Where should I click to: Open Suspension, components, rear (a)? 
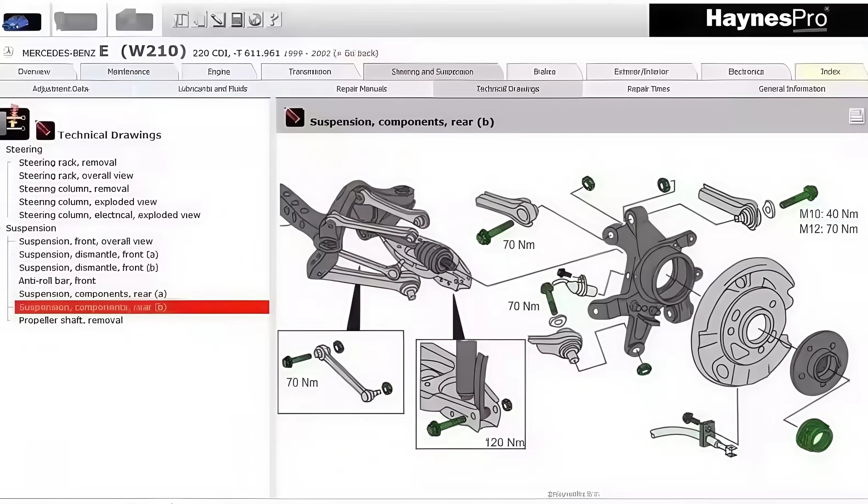click(x=93, y=294)
